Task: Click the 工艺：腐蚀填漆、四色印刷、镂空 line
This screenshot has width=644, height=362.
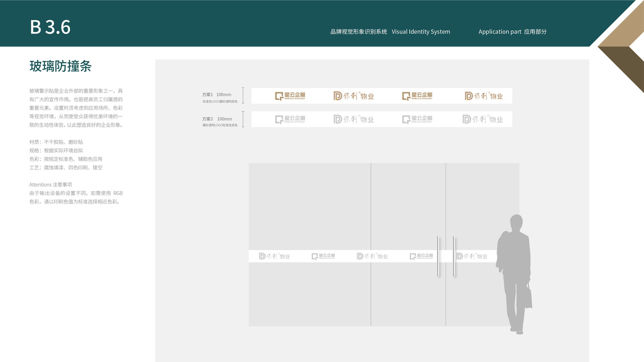Action: [66, 167]
